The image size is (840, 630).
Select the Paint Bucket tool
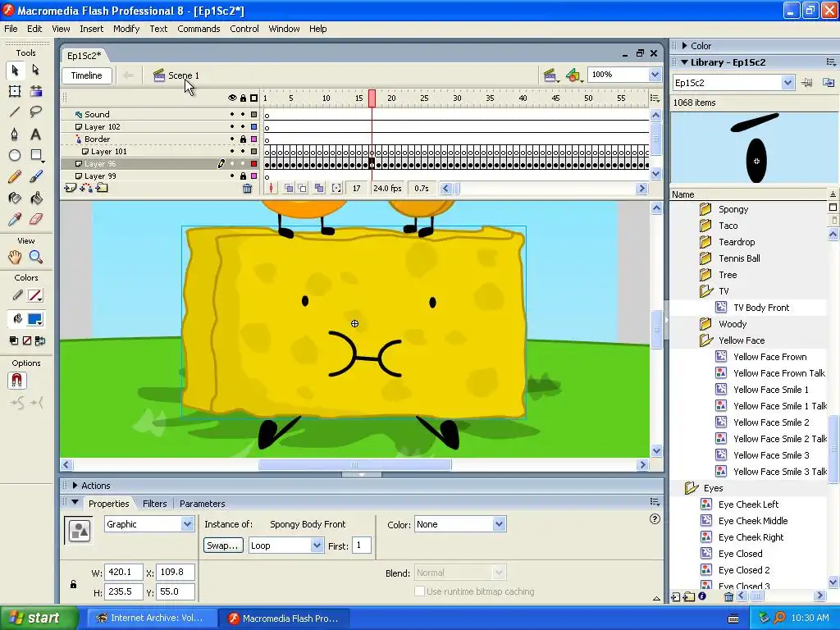[x=36, y=199]
